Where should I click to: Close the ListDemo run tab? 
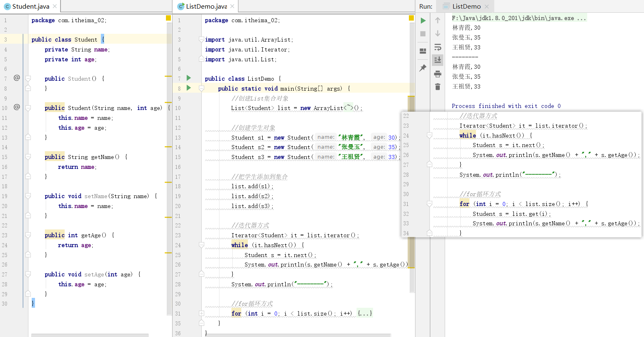(x=487, y=7)
